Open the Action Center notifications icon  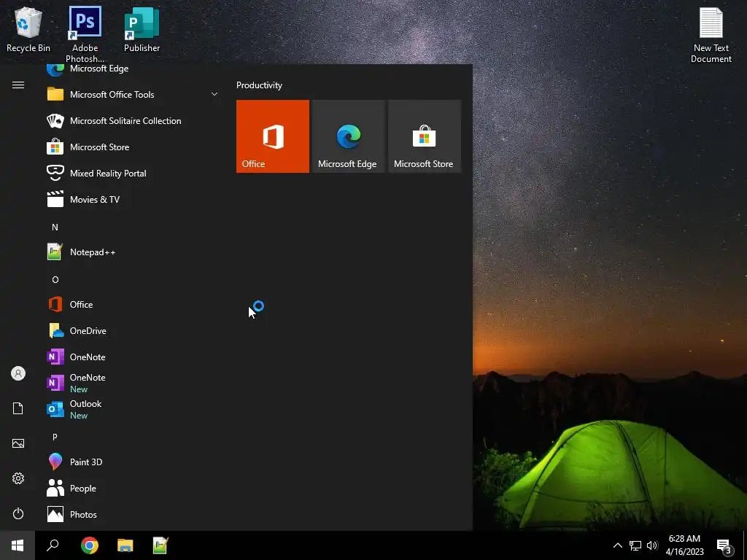click(724, 546)
